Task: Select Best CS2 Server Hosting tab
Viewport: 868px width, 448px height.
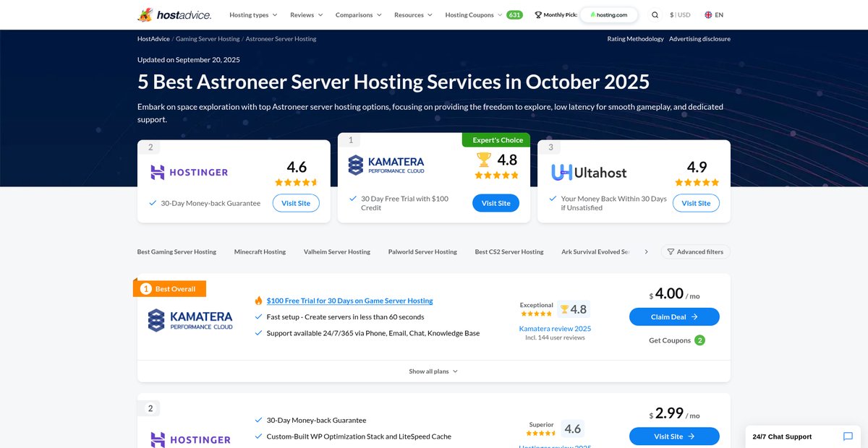Action: click(509, 251)
